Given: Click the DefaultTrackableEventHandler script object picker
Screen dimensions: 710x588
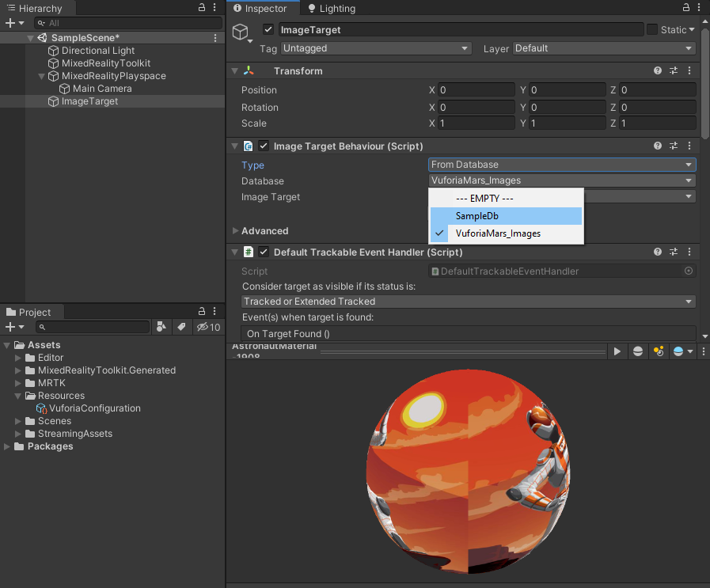Looking at the screenshot, I should point(688,271).
